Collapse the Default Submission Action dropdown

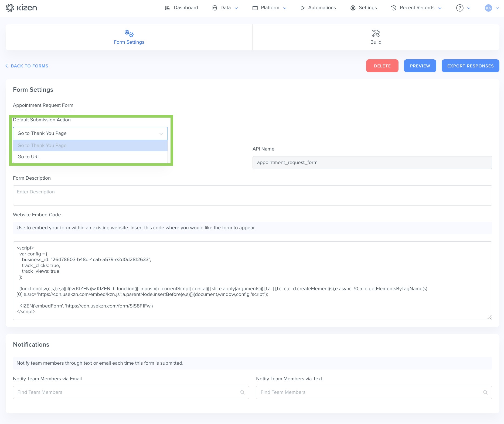[x=90, y=133]
